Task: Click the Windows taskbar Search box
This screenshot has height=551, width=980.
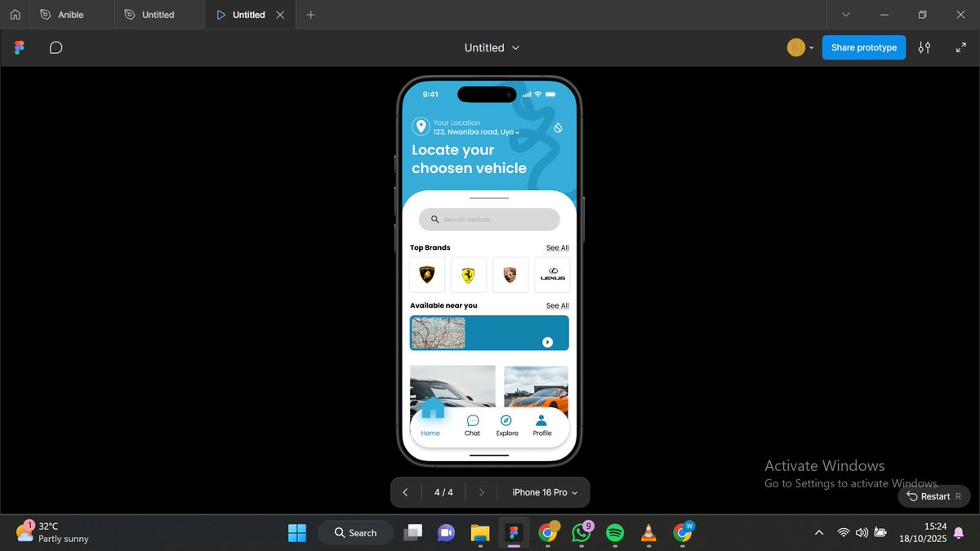Action: [355, 532]
